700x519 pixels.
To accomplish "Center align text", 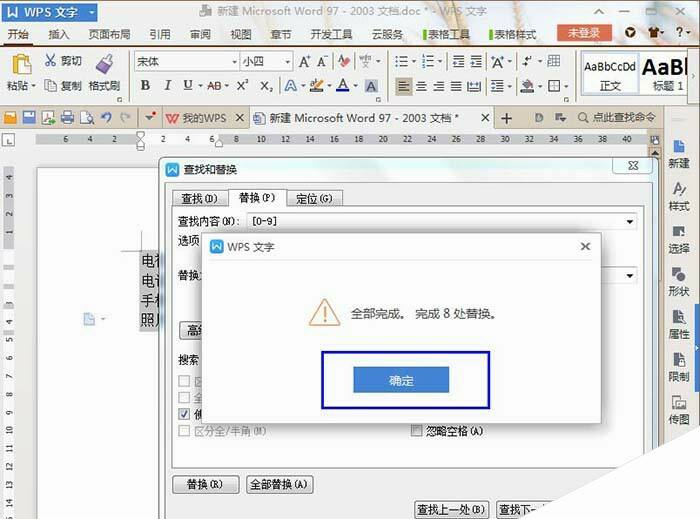I will [x=421, y=86].
